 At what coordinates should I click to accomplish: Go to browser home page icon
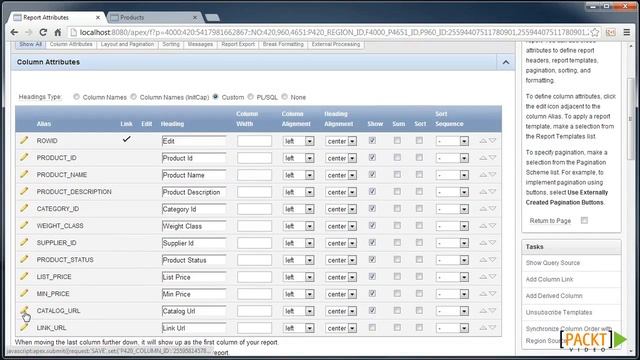[58, 32]
